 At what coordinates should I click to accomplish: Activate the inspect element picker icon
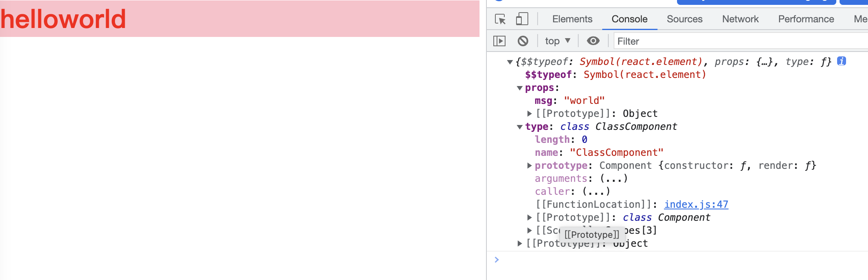(x=500, y=19)
